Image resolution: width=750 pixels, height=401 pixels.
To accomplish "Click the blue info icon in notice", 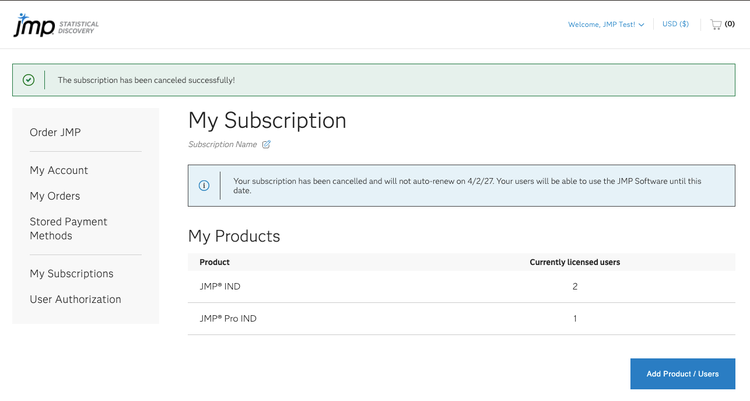I will point(204,186).
